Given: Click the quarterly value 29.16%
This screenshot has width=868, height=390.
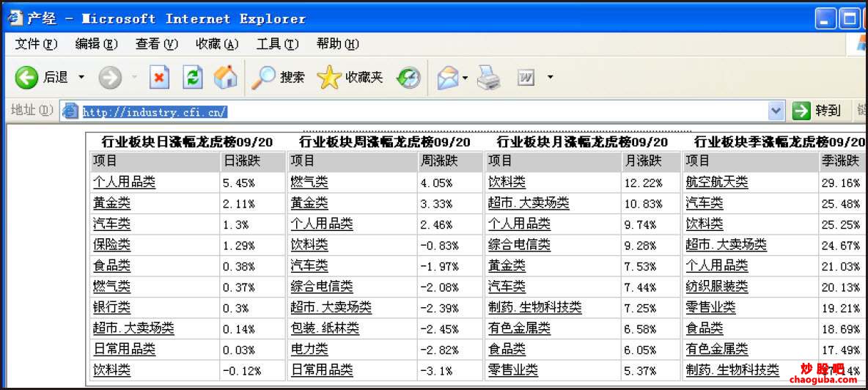Looking at the screenshot, I should click(841, 183).
